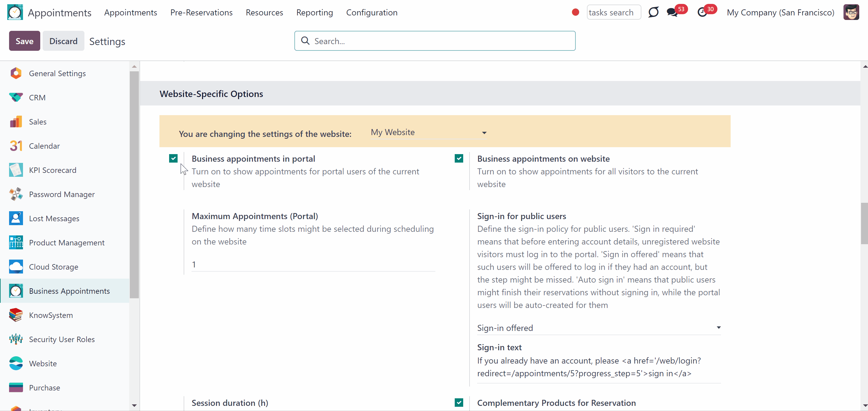This screenshot has height=411, width=868.
Task: Open the messages icon with 53 badge
Action: pos(672,12)
